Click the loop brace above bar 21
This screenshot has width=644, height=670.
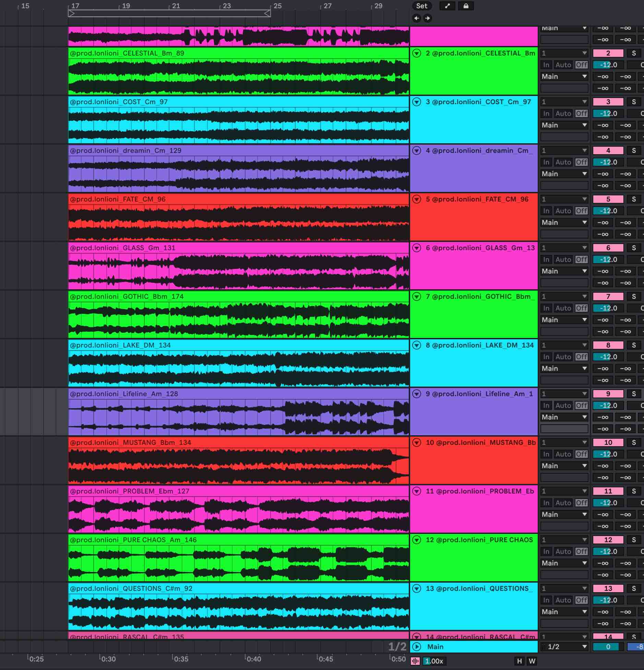coord(169,13)
